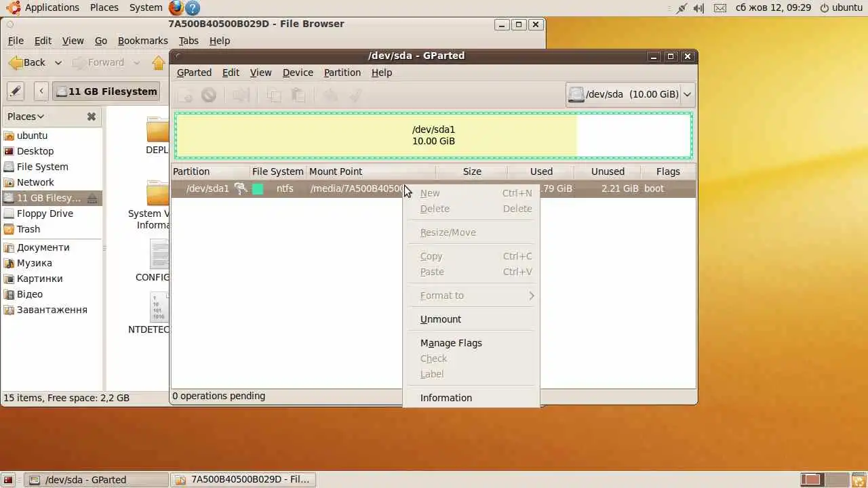Open the System menu in top panel
The image size is (868, 488).
pos(146,7)
